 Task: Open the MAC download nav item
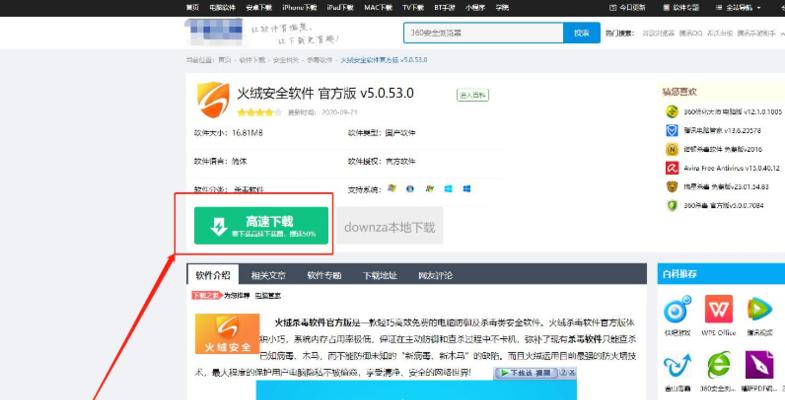(378, 8)
